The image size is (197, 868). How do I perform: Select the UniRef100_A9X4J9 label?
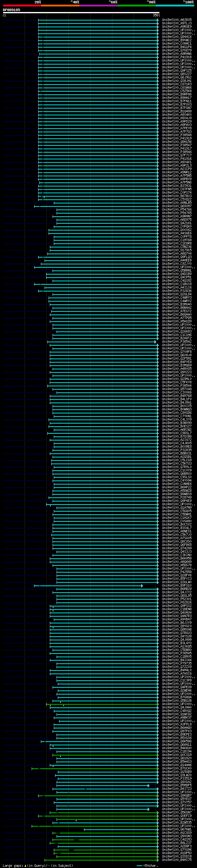coord(176,118)
